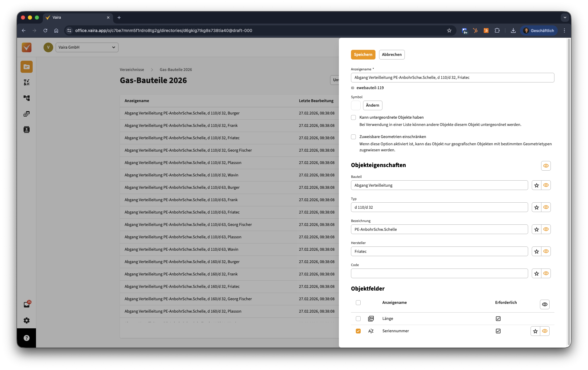Expand the Vaira GmbH organization dropdown

click(87, 47)
